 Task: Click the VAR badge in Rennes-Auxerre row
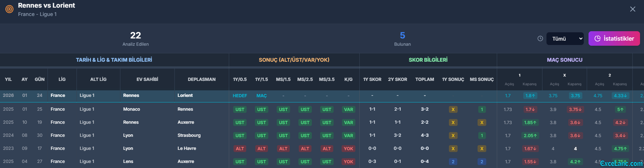point(348,123)
